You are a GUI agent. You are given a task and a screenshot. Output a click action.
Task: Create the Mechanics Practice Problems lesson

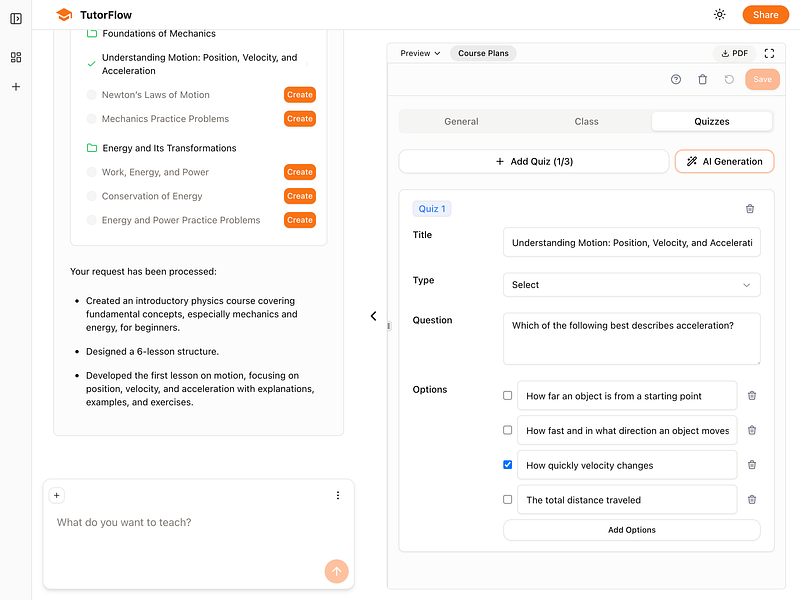pyautogui.click(x=300, y=119)
